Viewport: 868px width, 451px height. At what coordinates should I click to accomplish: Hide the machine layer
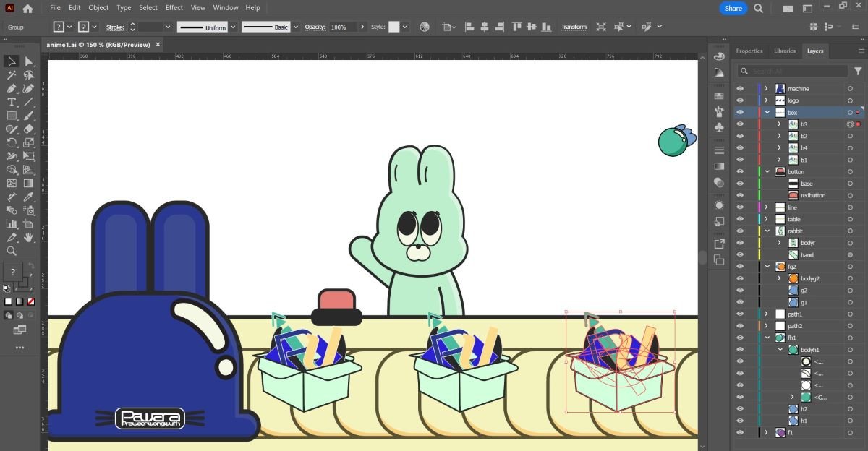[x=740, y=89]
